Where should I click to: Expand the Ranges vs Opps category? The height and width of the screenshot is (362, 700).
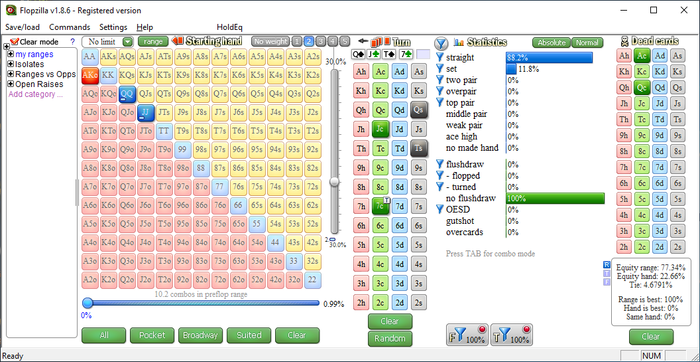pyautogui.click(x=11, y=74)
